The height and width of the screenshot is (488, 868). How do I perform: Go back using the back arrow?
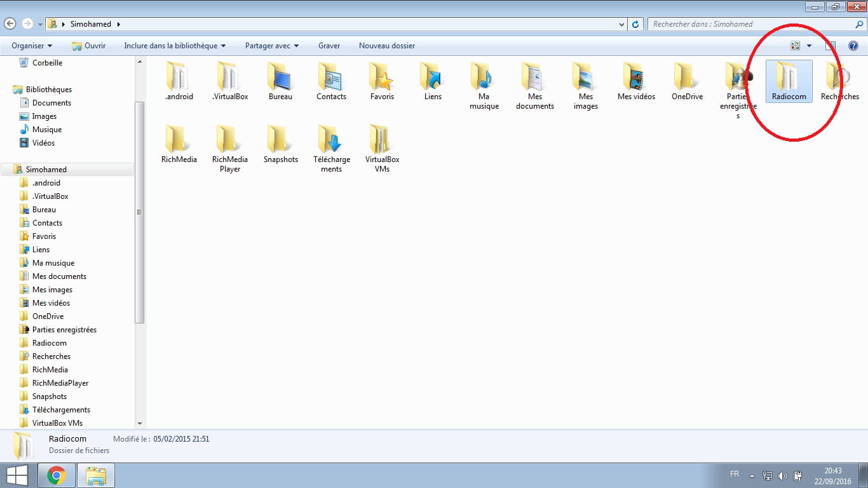coord(10,24)
